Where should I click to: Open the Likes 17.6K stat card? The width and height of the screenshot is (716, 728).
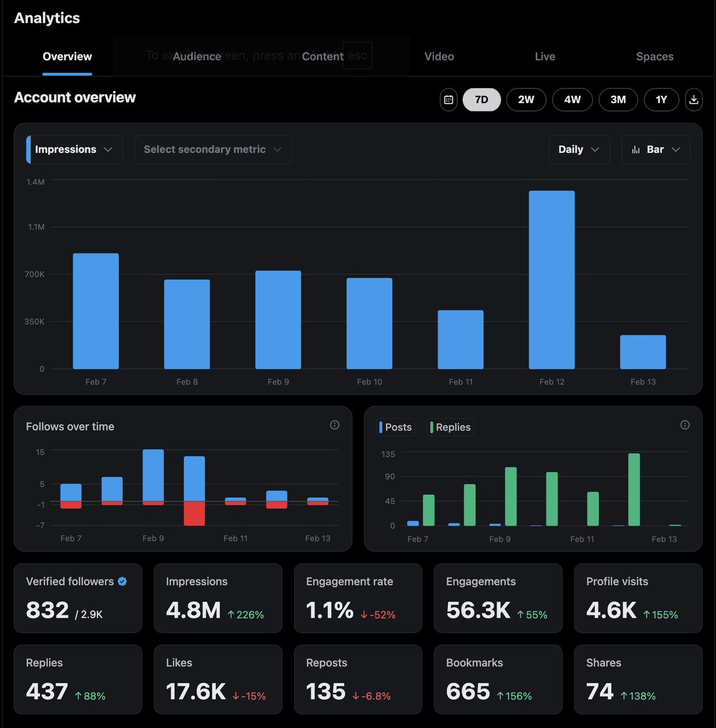(218, 679)
